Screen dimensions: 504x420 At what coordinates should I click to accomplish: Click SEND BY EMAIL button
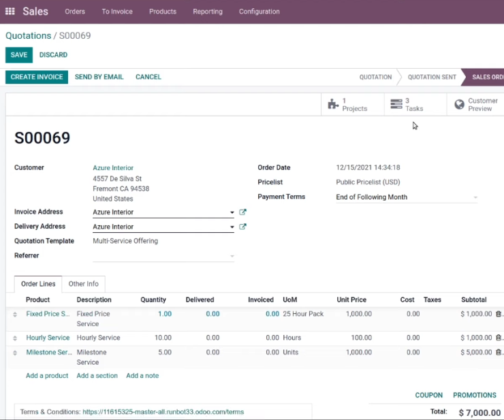(x=99, y=77)
